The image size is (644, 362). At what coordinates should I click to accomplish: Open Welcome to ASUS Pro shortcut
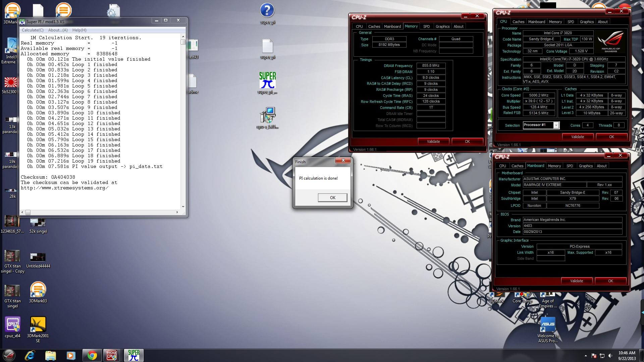click(x=548, y=330)
